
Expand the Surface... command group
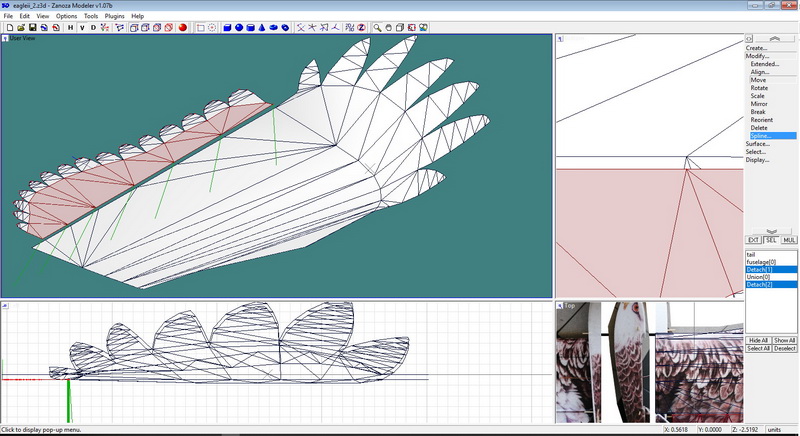pos(758,144)
